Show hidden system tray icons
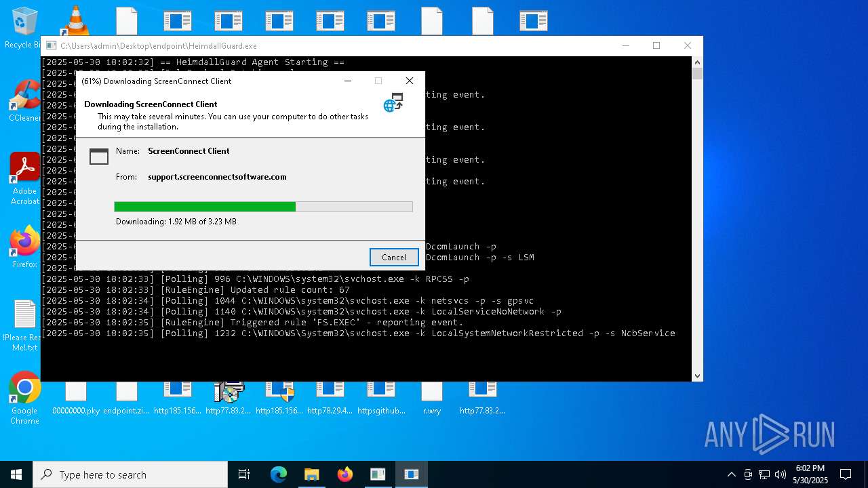The width and height of the screenshot is (868, 488). point(731,474)
